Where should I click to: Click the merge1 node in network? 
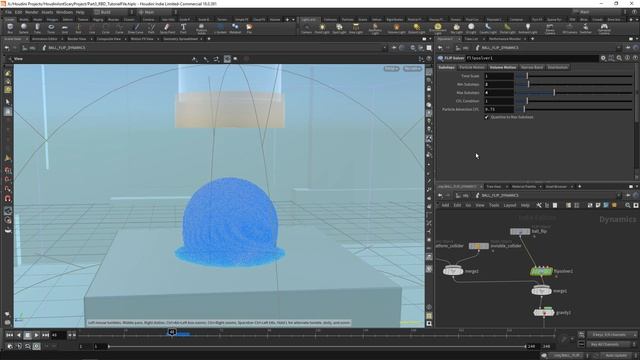[542, 291]
